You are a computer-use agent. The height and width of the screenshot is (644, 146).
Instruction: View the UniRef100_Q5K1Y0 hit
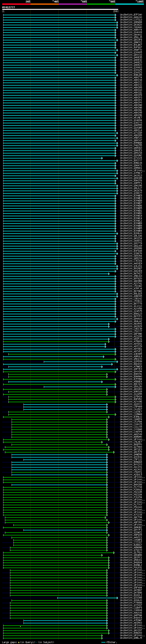tap(131, 359)
